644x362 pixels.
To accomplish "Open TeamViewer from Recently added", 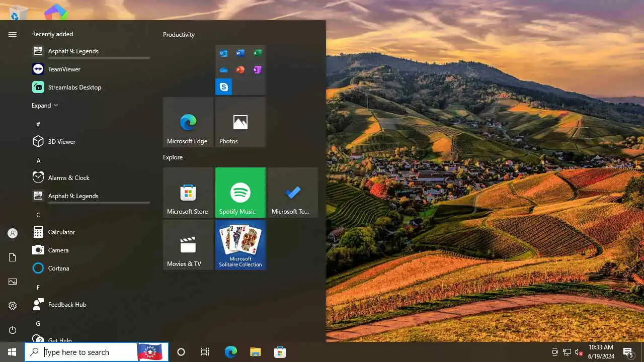I will tap(91, 69).
